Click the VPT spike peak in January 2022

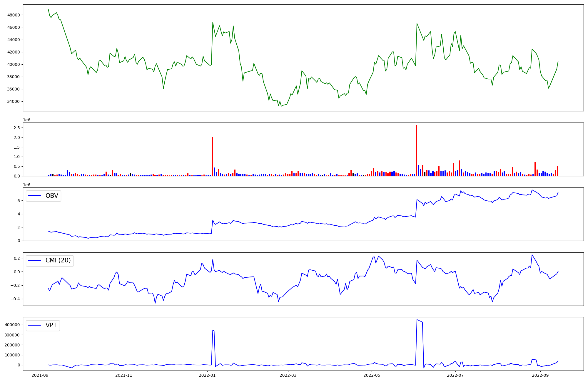(x=213, y=330)
